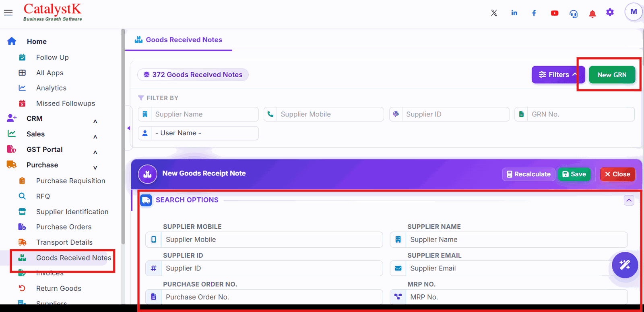Click the Supplier Name filter field
Viewport: 644px width, 312px height.
pyautogui.click(x=198, y=114)
